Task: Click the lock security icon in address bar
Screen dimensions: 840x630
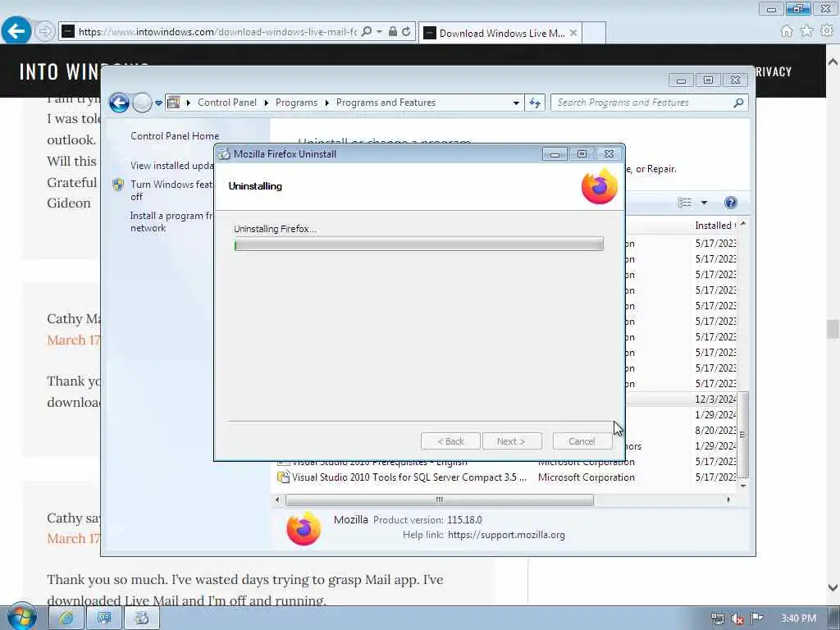Action: pyautogui.click(x=393, y=32)
